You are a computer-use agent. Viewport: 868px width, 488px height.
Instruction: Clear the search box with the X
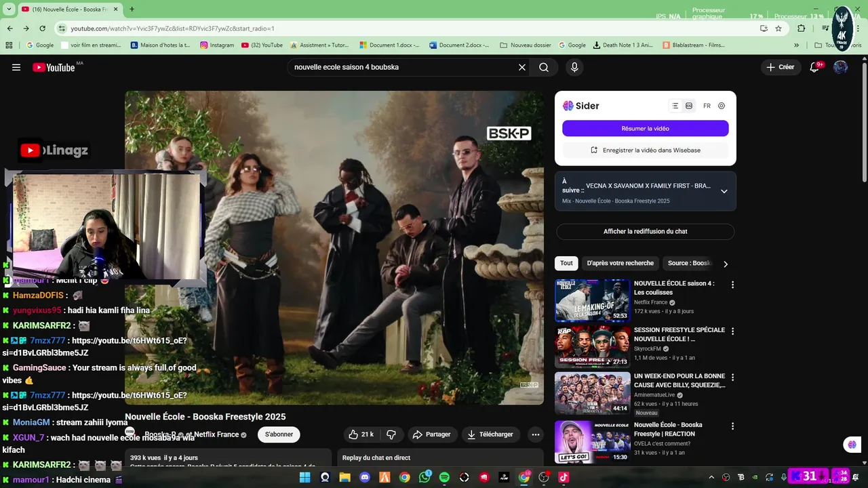coord(522,67)
